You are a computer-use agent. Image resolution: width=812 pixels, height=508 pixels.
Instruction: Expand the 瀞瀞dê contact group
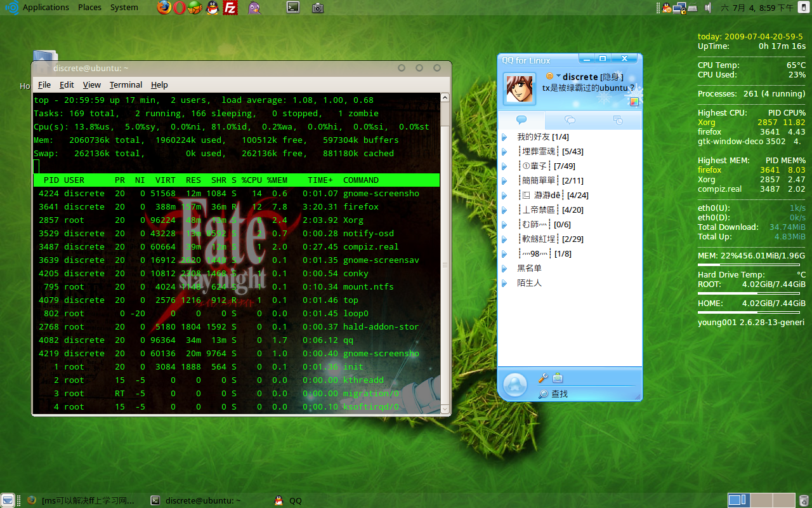click(504, 196)
